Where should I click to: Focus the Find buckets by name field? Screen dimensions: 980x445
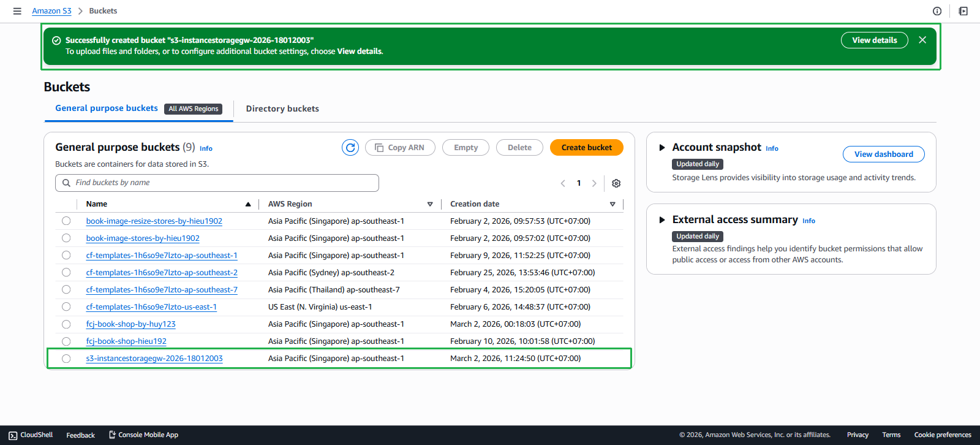217,183
